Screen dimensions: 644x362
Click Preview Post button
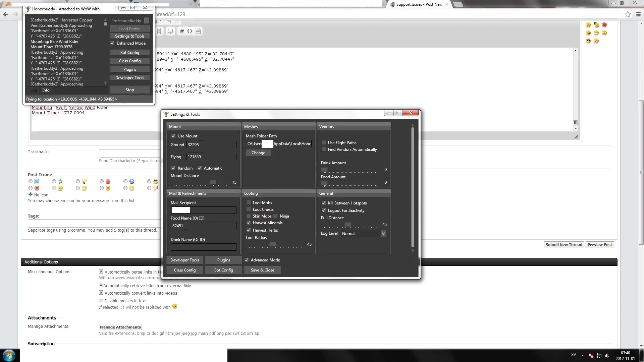[600, 245]
